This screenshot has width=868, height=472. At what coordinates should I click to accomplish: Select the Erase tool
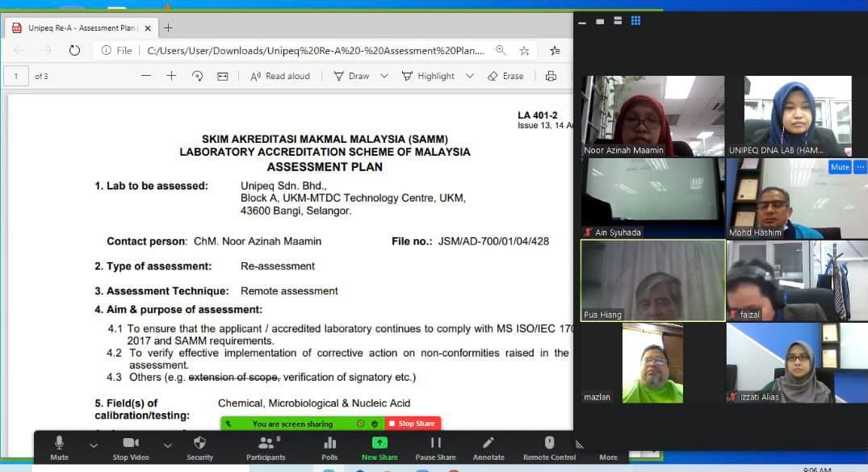[x=505, y=76]
